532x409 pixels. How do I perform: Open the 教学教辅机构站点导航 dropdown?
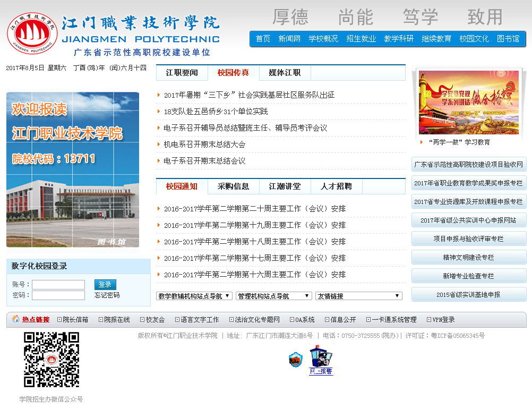tap(194, 296)
